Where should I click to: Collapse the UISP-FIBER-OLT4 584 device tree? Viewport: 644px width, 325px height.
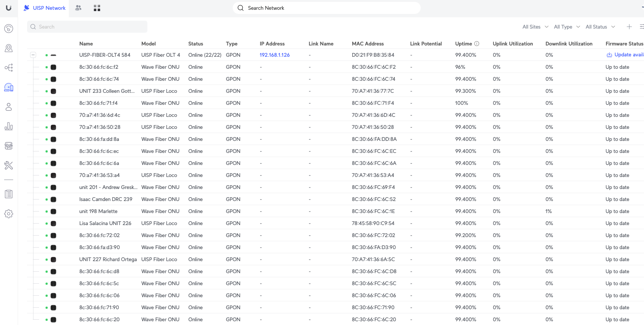pos(33,55)
